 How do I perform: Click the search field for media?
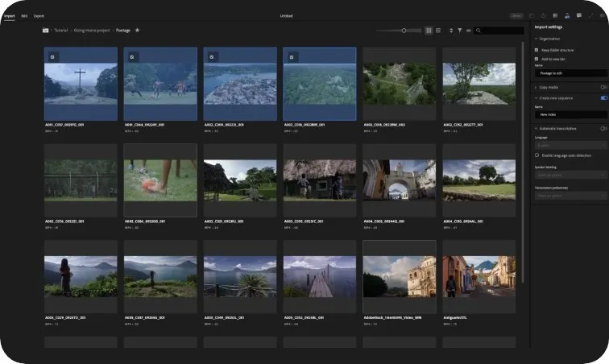[499, 31]
